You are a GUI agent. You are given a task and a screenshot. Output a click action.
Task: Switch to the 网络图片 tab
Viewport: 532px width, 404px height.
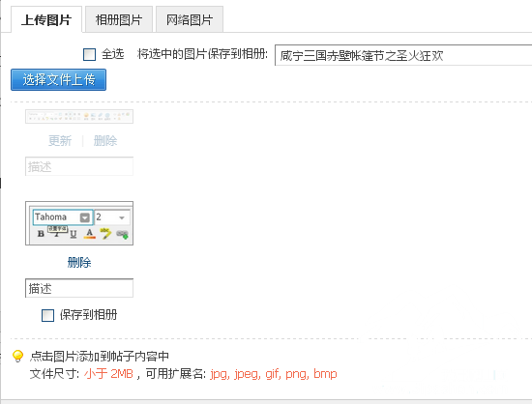coord(190,19)
